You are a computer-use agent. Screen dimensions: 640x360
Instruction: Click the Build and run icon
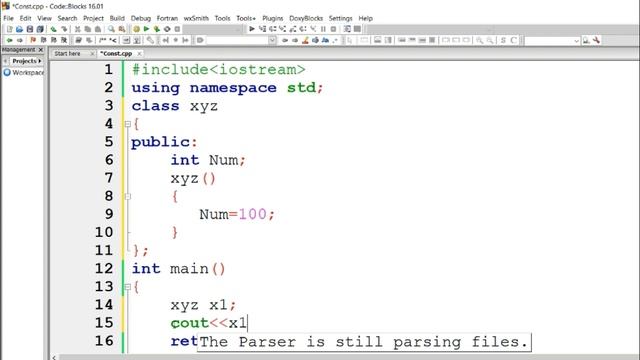(x=157, y=29)
